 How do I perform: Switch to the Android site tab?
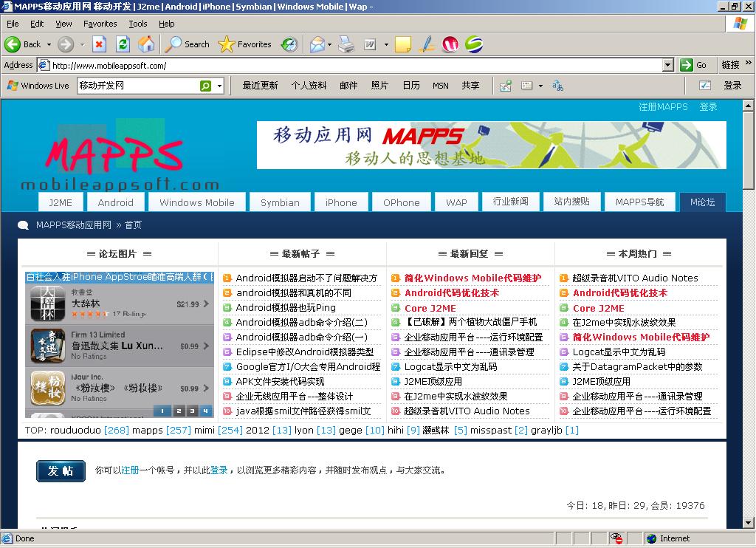[x=116, y=202]
